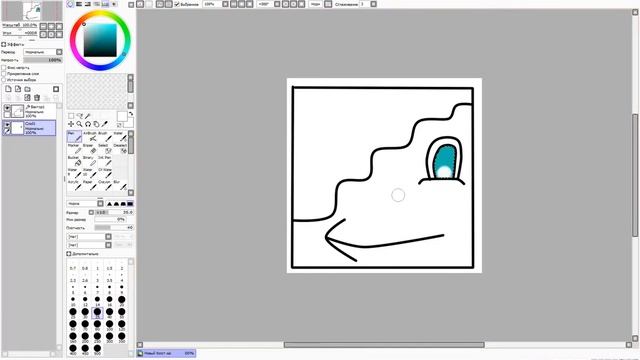Screen dimensions: 640x360
Task: Switch to the Новый холст canvas tab
Action: (166, 353)
